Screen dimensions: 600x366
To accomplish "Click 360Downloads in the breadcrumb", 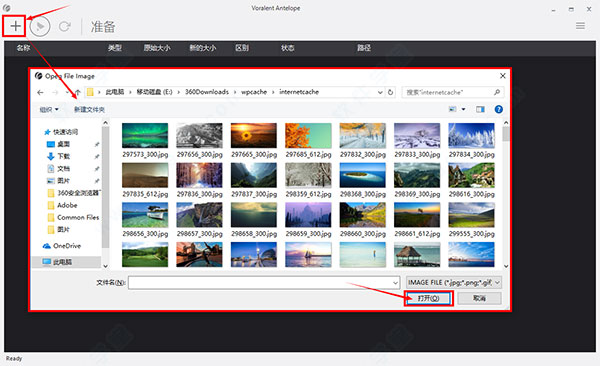I will [207, 92].
